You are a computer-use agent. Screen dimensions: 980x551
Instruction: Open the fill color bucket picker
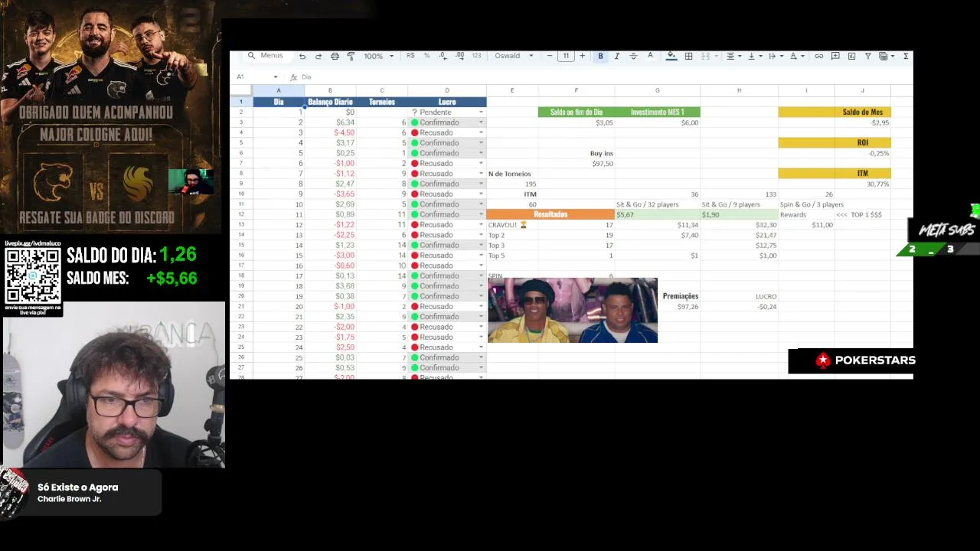click(671, 56)
